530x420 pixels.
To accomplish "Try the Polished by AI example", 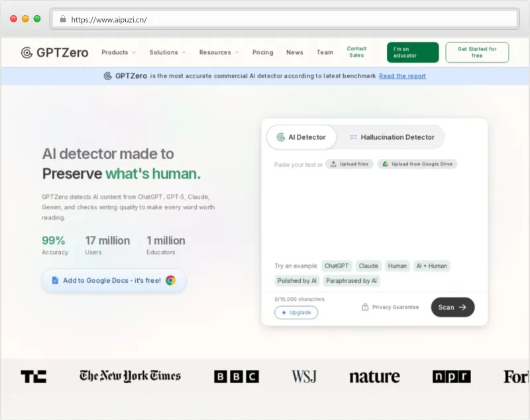I will (x=297, y=281).
